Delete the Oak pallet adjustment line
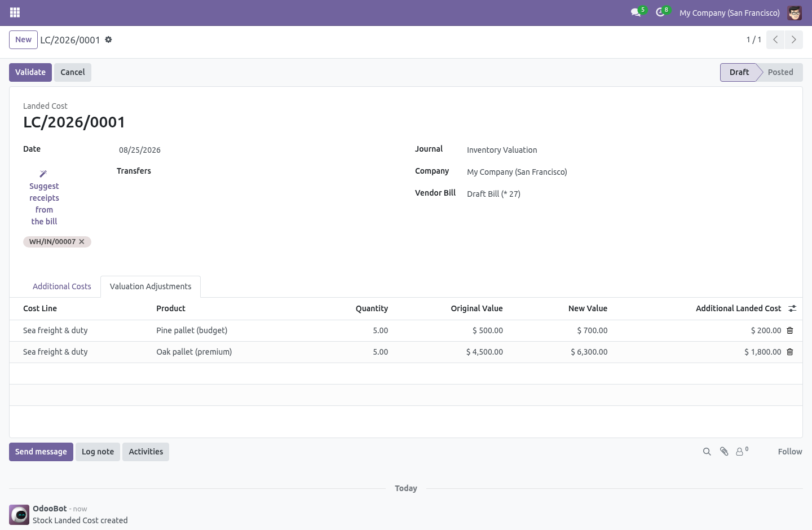This screenshot has width=812, height=530. point(790,352)
